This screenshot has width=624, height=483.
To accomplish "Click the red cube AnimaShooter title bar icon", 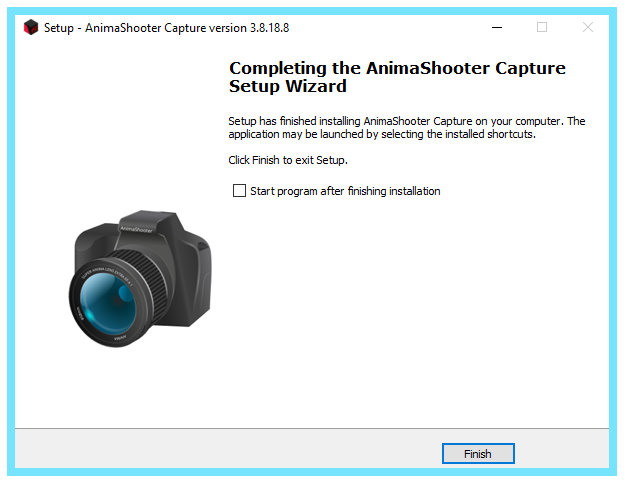I will (31, 27).
